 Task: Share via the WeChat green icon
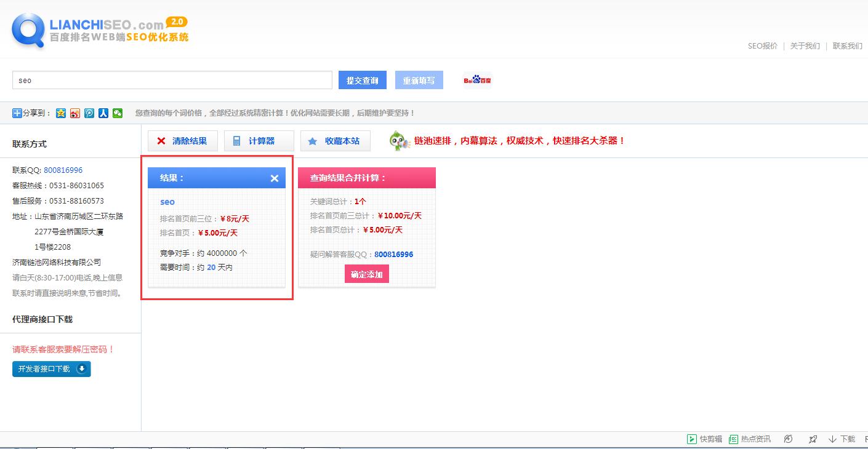coord(118,113)
